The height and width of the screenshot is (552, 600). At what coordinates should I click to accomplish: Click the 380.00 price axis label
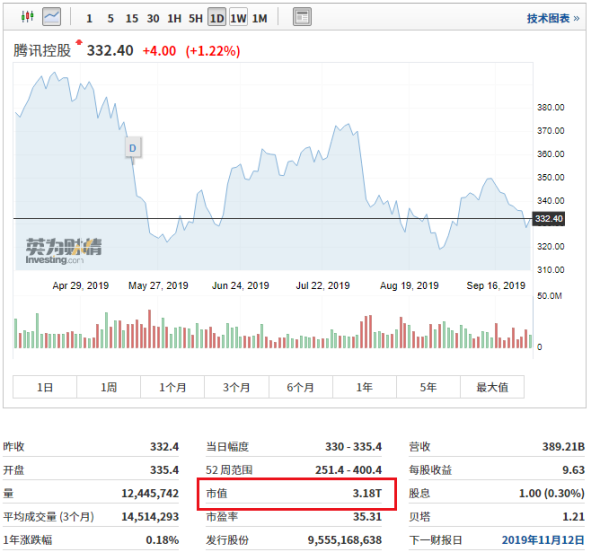pyautogui.click(x=551, y=107)
